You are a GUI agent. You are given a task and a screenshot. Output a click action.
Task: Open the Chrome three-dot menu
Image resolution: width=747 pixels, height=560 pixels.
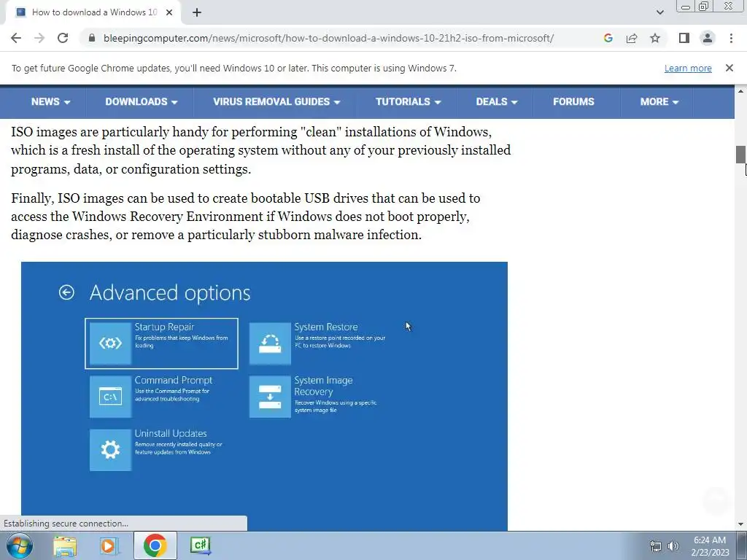pos(731,38)
